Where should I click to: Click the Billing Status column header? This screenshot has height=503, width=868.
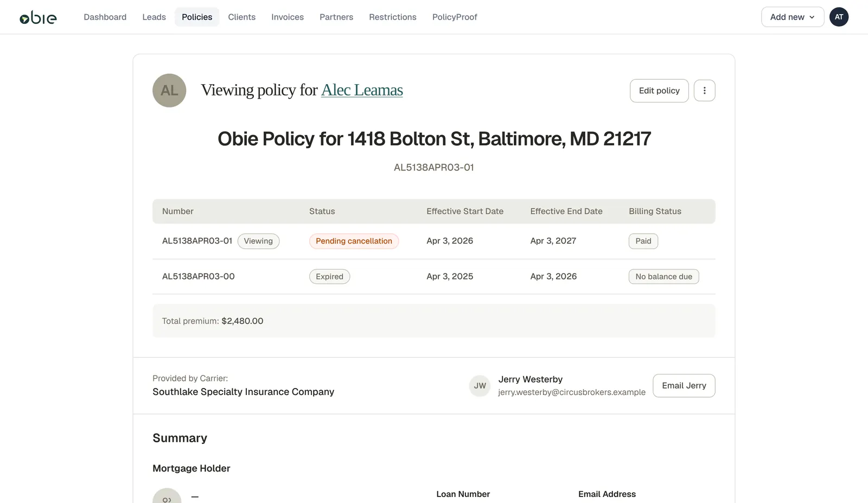[x=655, y=211]
